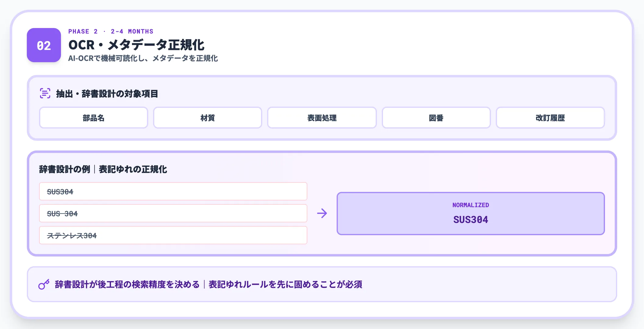Viewport: 644px width, 329px height.
Task: Click the 表面処理 field chip
Action: 322,118
